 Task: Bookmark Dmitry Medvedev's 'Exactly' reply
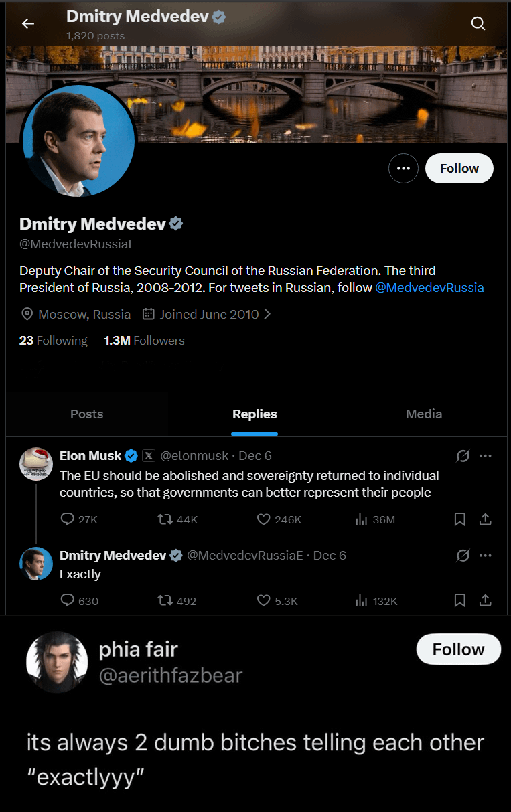click(x=460, y=600)
